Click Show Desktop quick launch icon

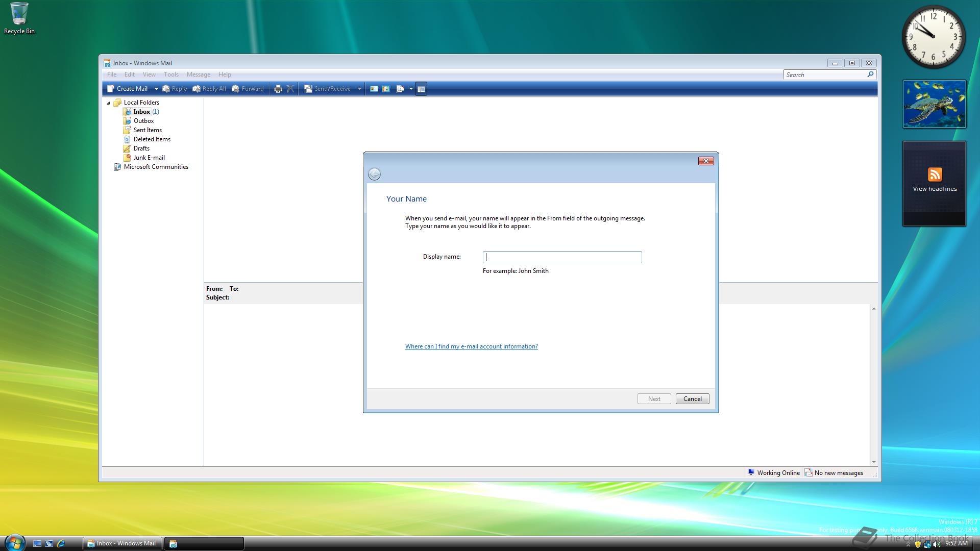click(37, 544)
